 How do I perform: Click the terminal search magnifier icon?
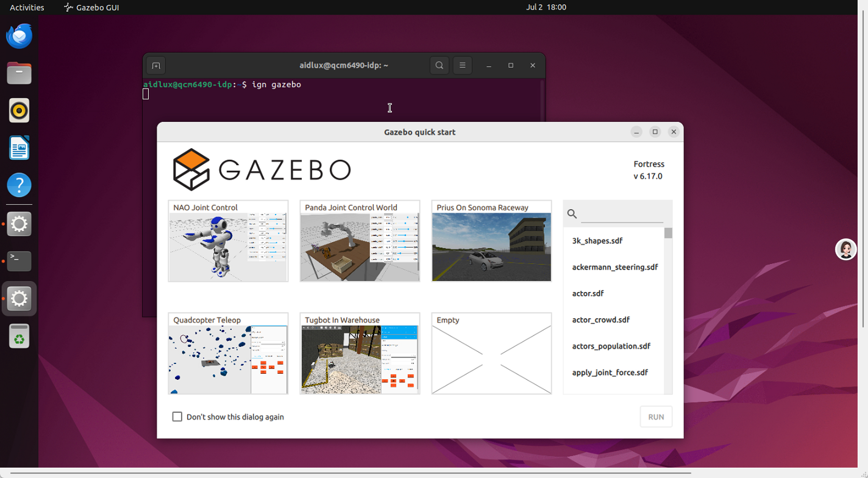[x=439, y=65]
